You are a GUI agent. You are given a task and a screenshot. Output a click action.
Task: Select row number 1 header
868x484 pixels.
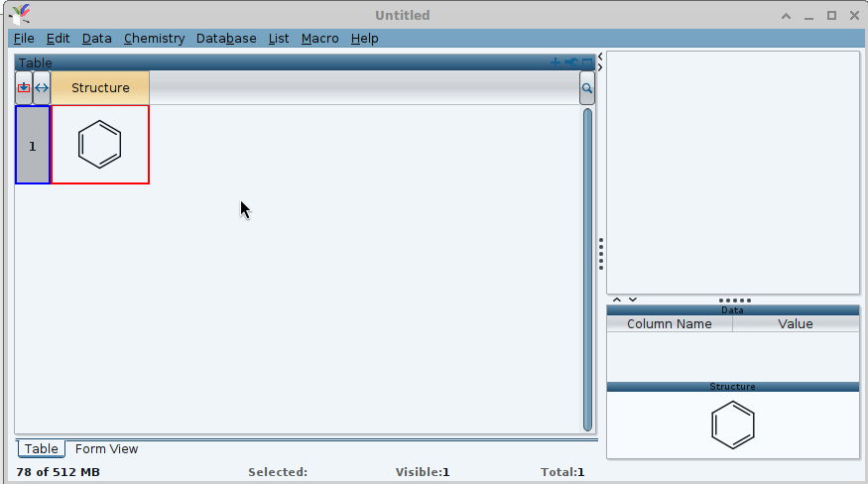[x=32, y=145]
